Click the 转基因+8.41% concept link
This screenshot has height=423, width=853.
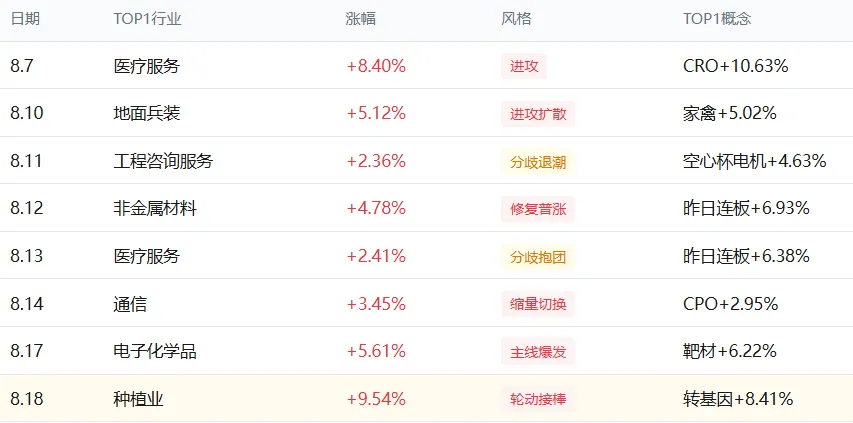[x=738, y=400]
